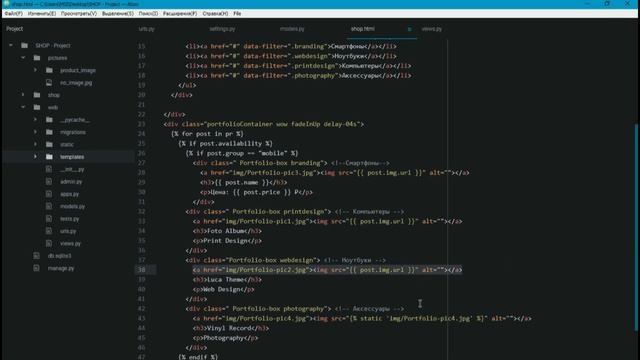The height and width of the screenshot is (360, 640).
Task: Click the 'Luca Theme' h3 line
Action: pos(227,280)
